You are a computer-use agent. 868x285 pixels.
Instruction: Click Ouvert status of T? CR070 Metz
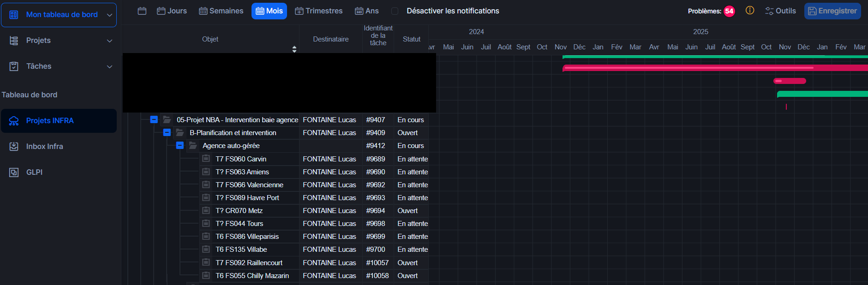click(407, 211)
